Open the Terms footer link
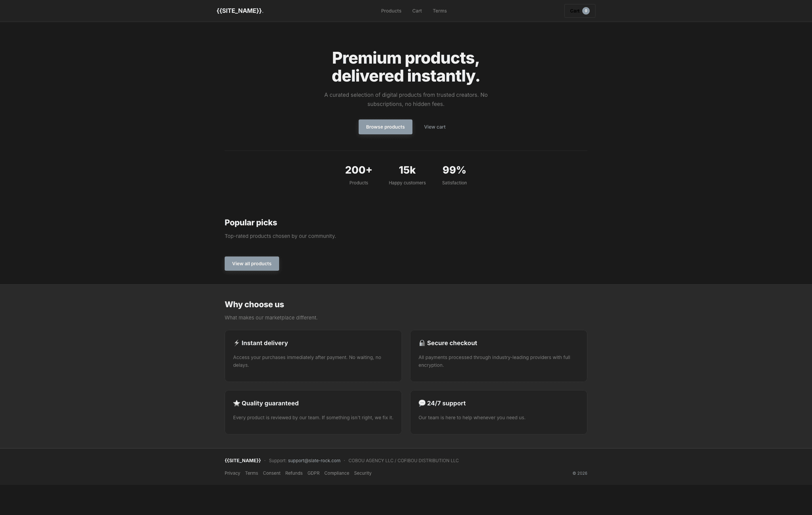This screenshot has width=812, height=515. coord(251,473)
